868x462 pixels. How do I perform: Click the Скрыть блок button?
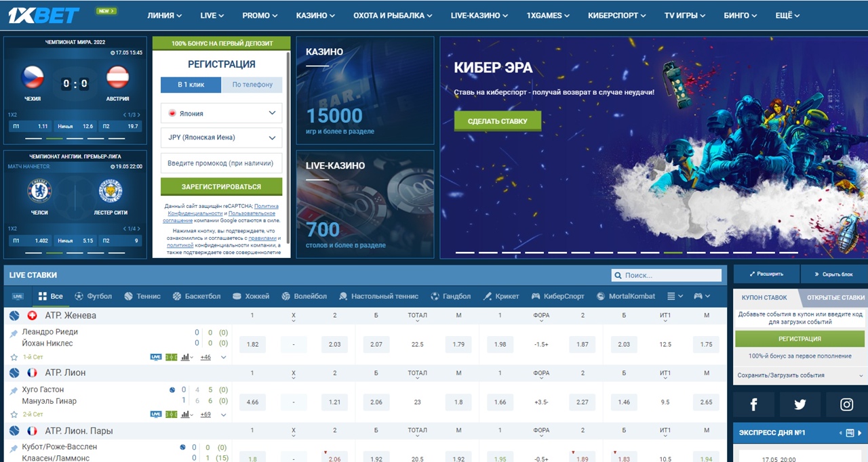tap(834, 274)
